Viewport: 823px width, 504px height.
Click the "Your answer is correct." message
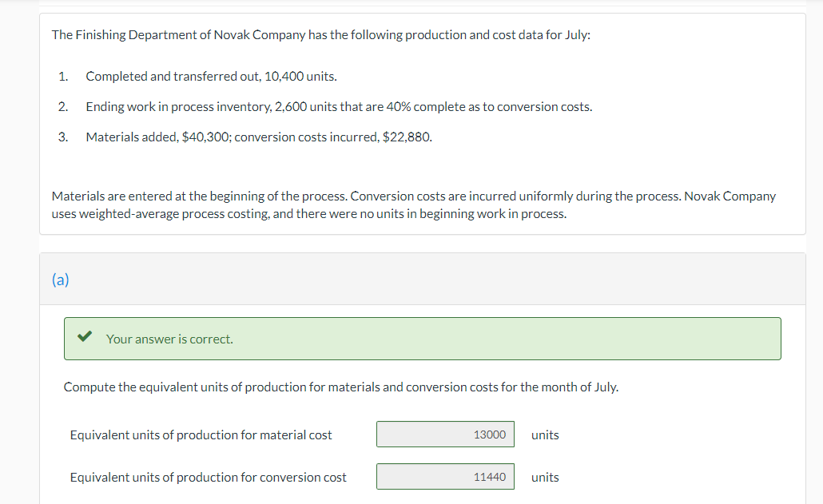[169, 339]
